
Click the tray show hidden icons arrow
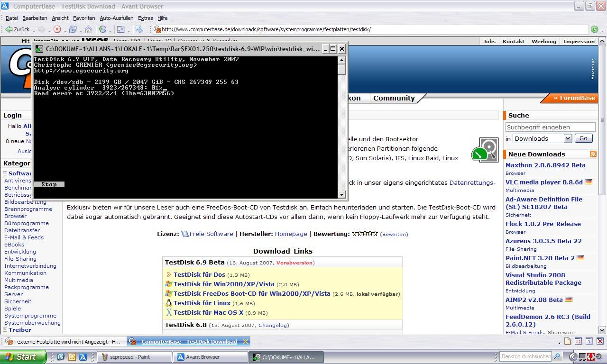coord(572,357)
